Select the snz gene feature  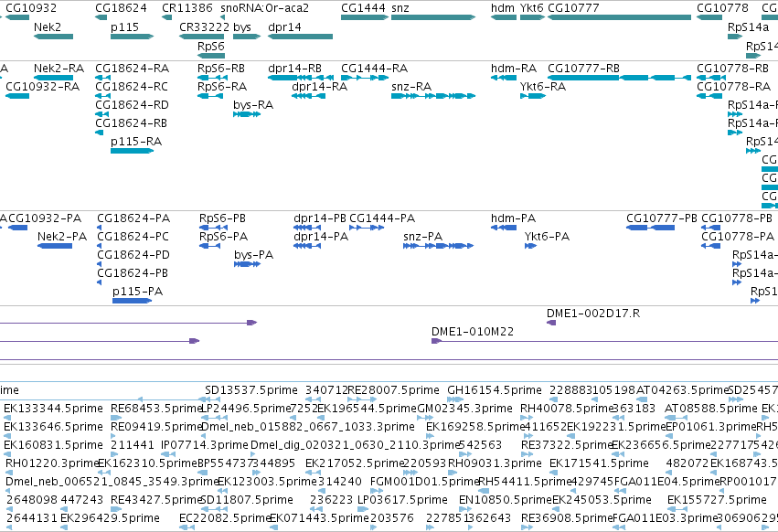pos(433,17)
